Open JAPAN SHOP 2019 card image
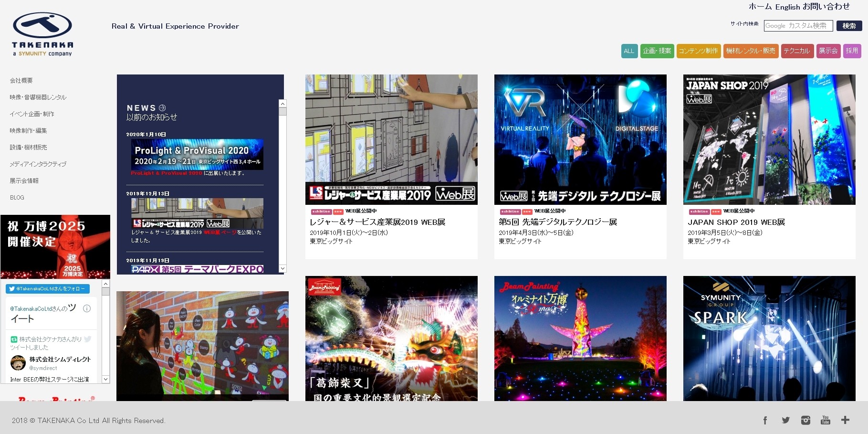The image size is (868, 434). [769, 139]
